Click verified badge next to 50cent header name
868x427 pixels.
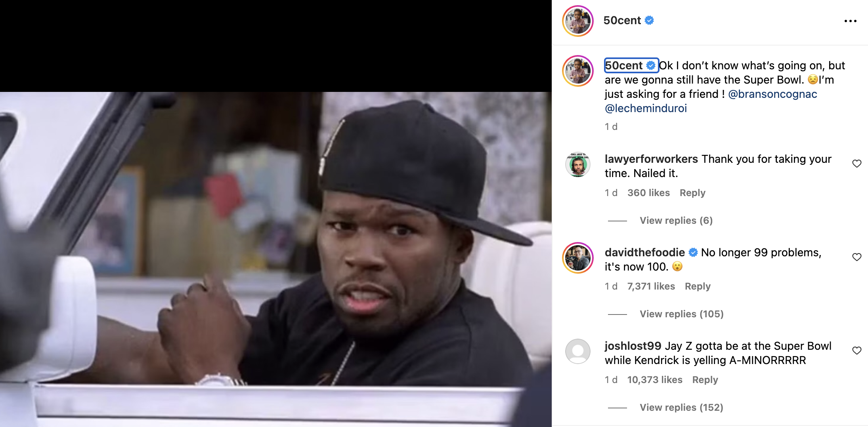coord(649,20)
